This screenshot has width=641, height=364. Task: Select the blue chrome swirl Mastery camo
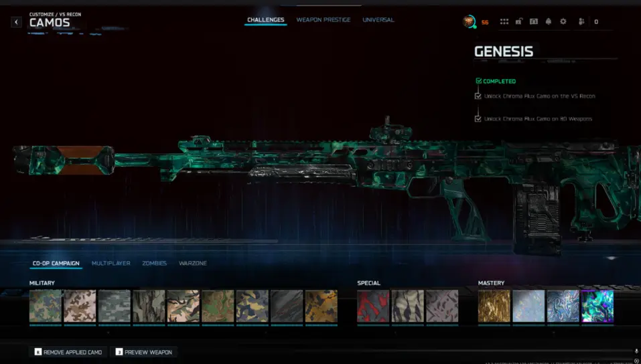[x=563, y=306]
